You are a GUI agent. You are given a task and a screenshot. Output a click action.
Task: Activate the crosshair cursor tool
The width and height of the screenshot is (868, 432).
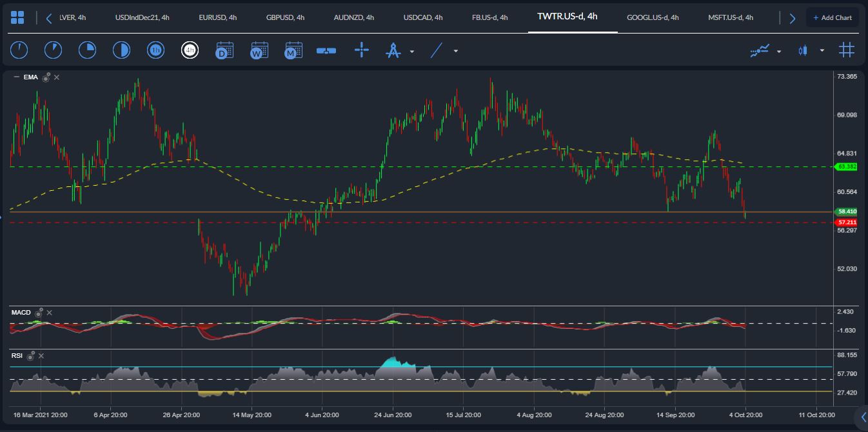pyautogui.click(x=362, y=50)
